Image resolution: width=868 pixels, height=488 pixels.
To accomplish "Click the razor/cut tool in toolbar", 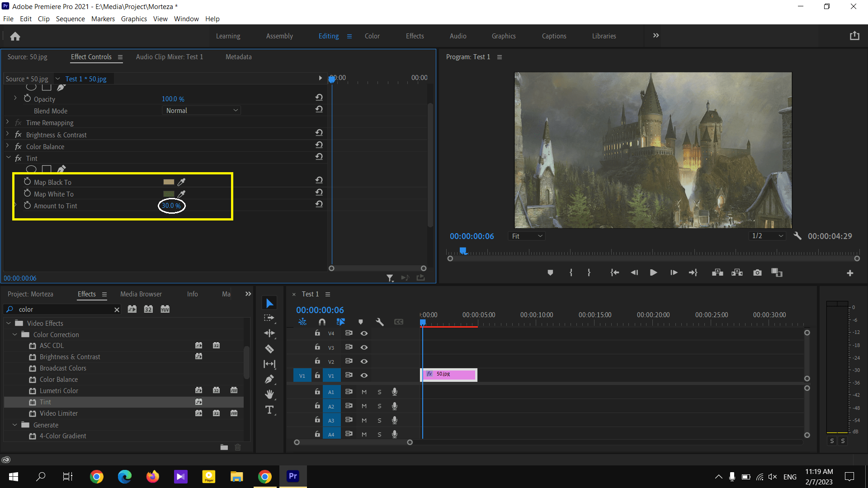I will click(269, 348).
